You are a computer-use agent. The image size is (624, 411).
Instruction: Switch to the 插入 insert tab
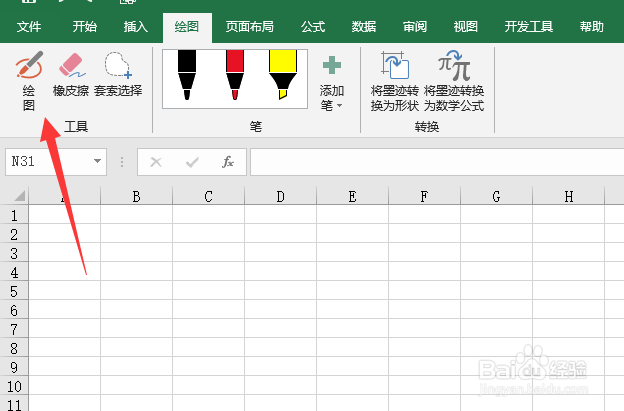pyautogui.click(x=136, y=27)
